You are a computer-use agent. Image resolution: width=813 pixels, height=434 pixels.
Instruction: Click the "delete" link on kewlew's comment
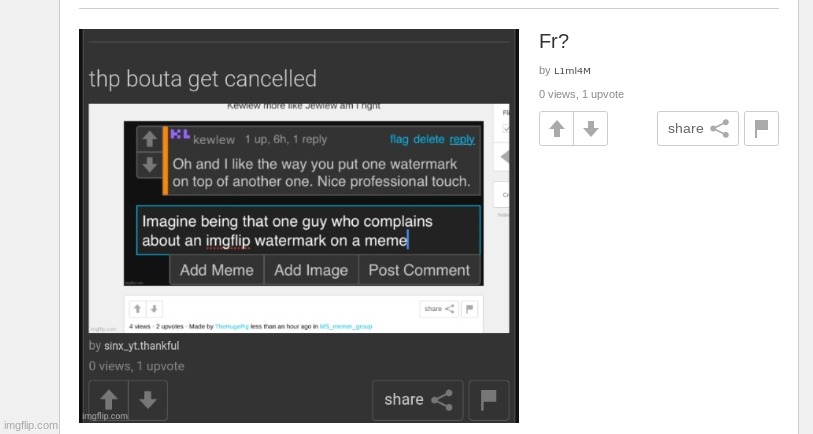(429, 139)
